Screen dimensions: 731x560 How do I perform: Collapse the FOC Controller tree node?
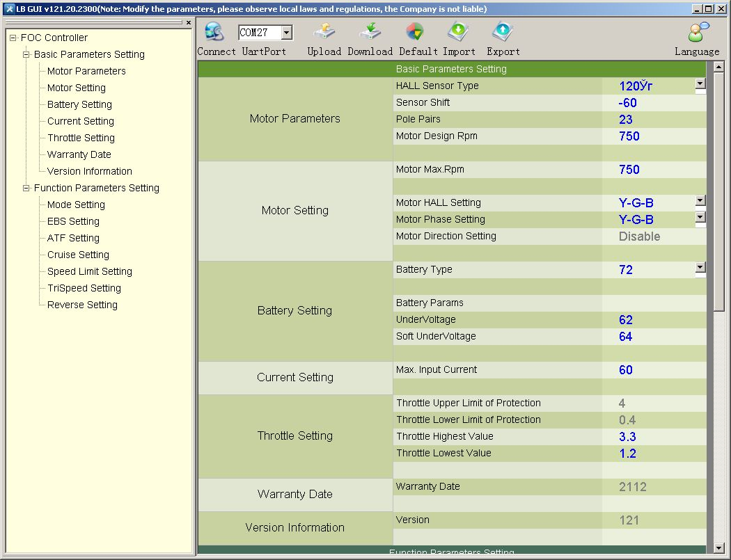13,38
